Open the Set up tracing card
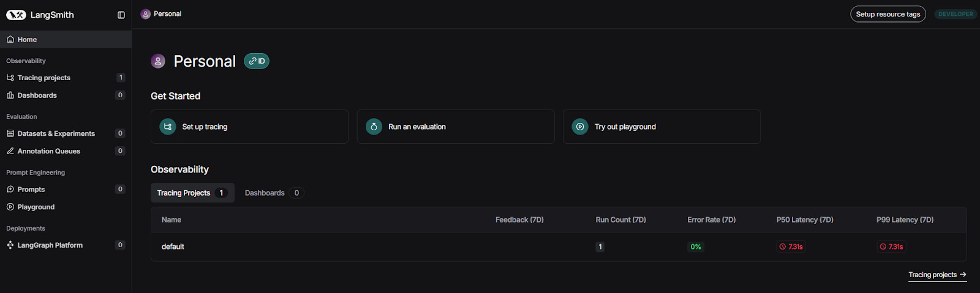Screen dimensions: 980x293 pyautogui.click(x=249, y=127)
